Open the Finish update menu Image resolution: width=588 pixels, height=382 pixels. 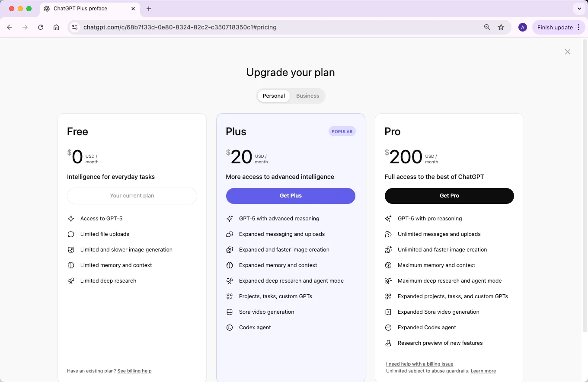[x=559, y=27]
